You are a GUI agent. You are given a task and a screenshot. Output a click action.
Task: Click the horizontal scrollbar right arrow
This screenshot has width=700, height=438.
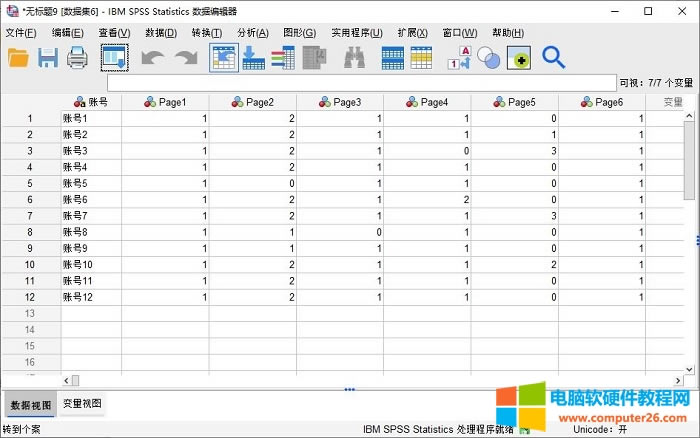[675, 381]
